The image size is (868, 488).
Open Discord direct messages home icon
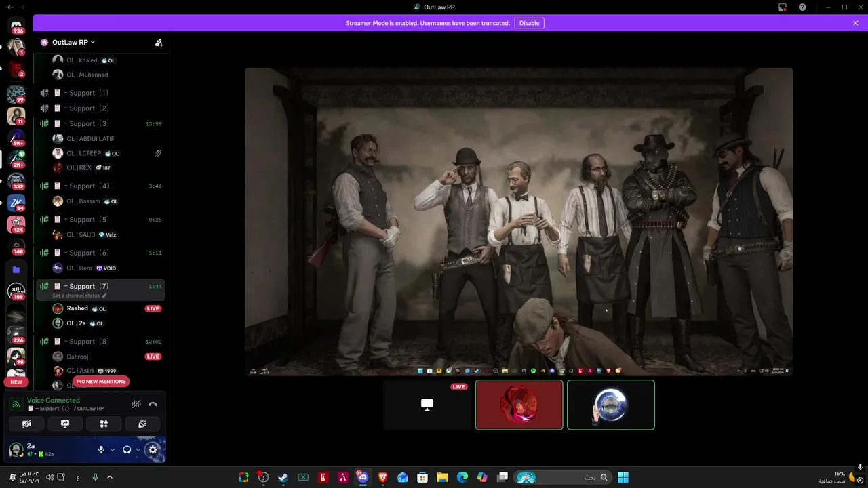pos(16,24)
